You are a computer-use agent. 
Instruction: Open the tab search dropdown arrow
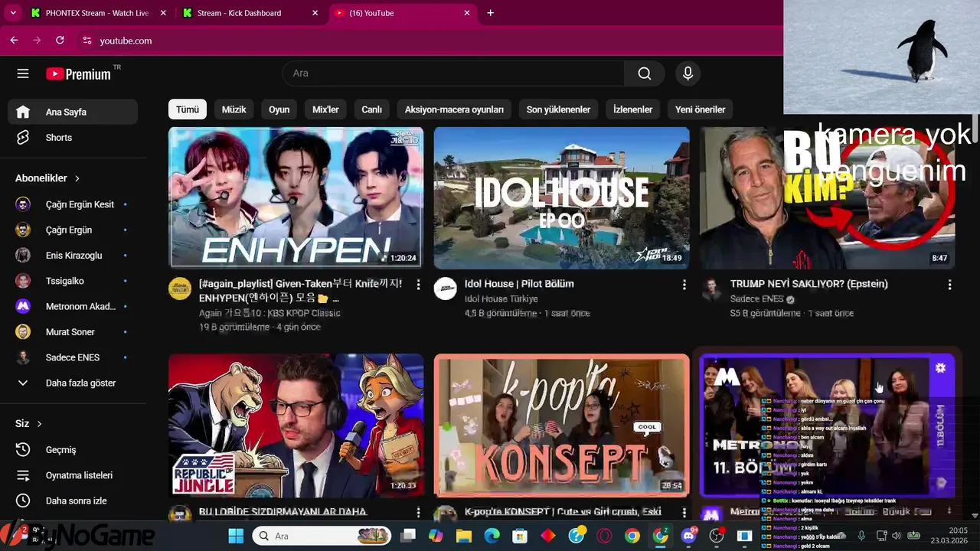pyautogui.click(x=13, y=13)
